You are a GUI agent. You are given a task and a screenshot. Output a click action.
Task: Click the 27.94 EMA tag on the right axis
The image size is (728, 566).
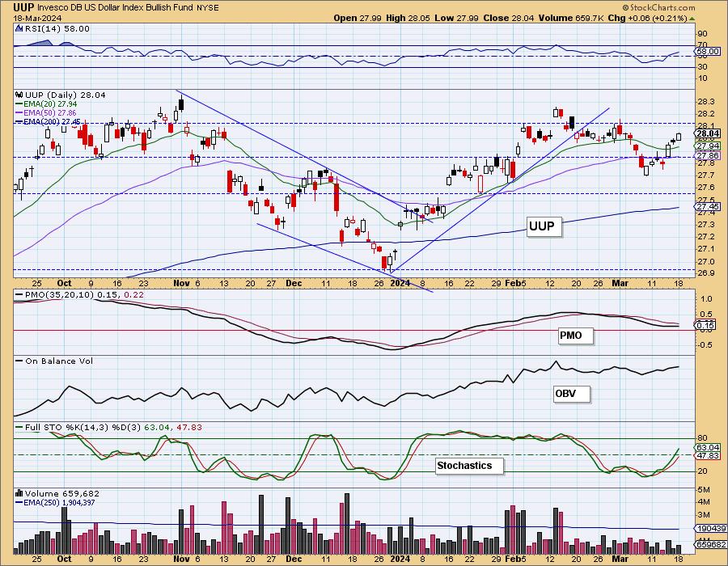(708, 146)
